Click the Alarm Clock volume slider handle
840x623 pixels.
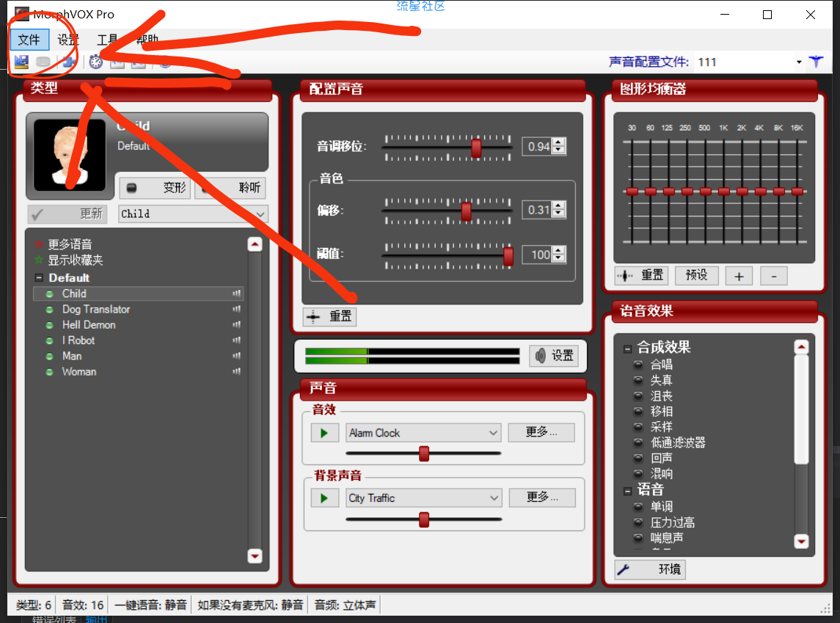click(x=424, y=453)
